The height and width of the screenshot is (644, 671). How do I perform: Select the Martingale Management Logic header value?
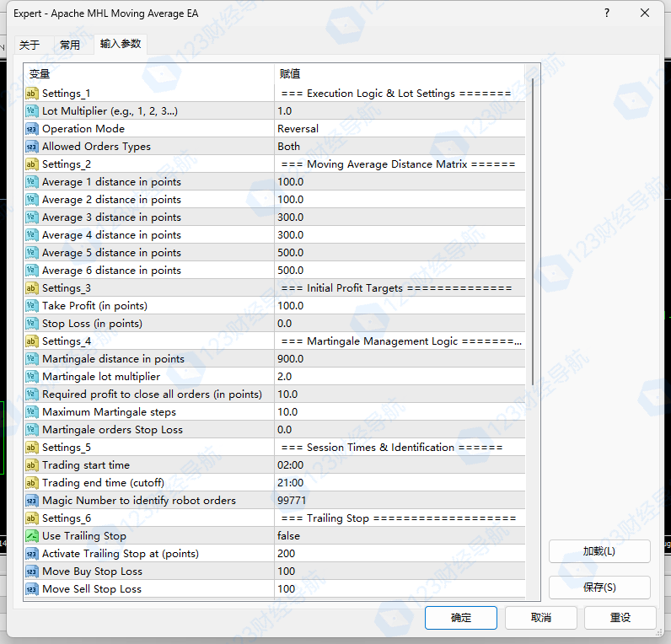point(400,341)
